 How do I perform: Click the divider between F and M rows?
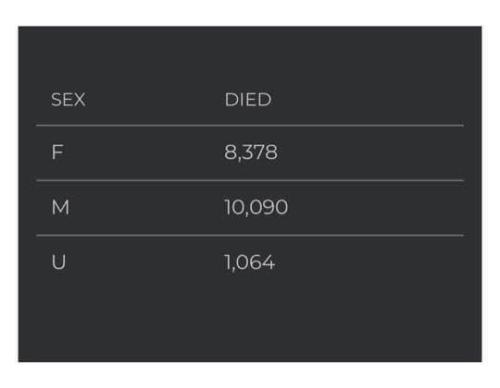(250, 180)
